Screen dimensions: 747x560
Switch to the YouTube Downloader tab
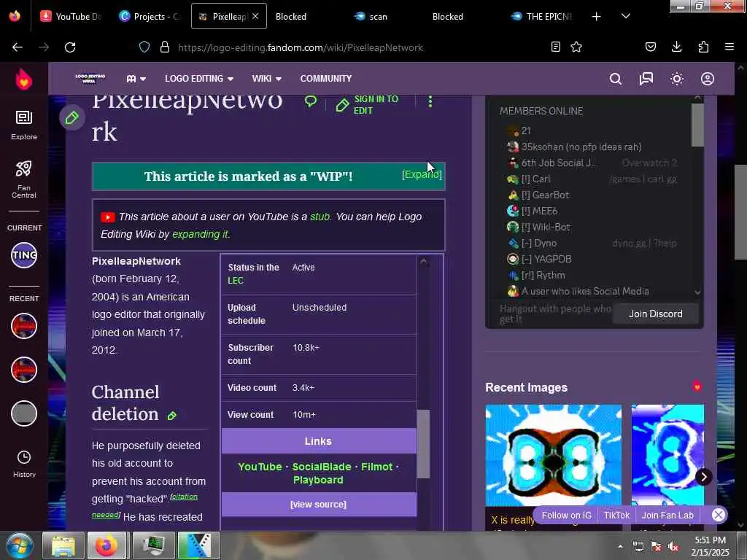[x=71, y=16]
